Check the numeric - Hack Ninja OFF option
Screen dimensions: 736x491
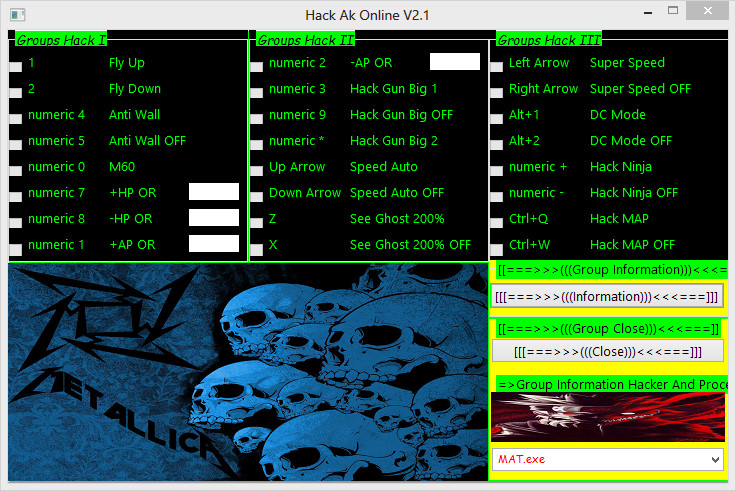pyautogui.click(x=497, y=196)
